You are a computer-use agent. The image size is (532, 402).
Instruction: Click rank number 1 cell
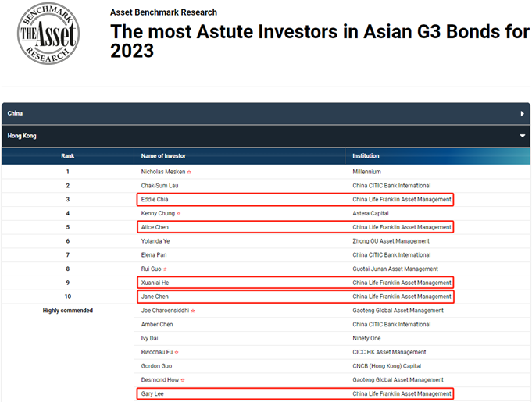click(x=67, y=172)
